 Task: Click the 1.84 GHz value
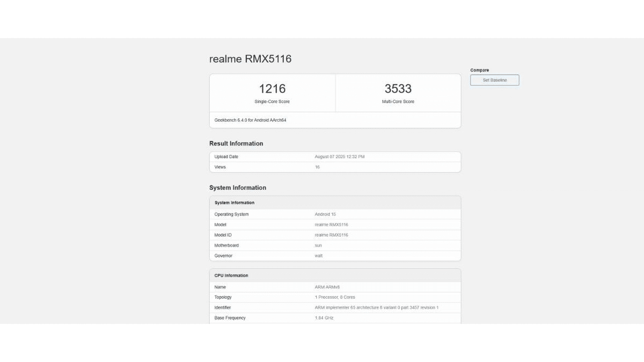pyautogui.click(x=324, y=318)
